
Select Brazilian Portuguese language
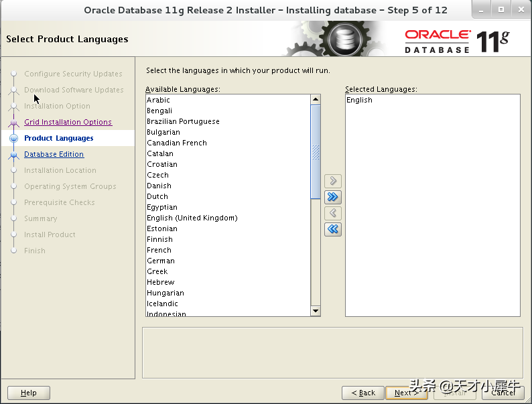coord(228,121)
